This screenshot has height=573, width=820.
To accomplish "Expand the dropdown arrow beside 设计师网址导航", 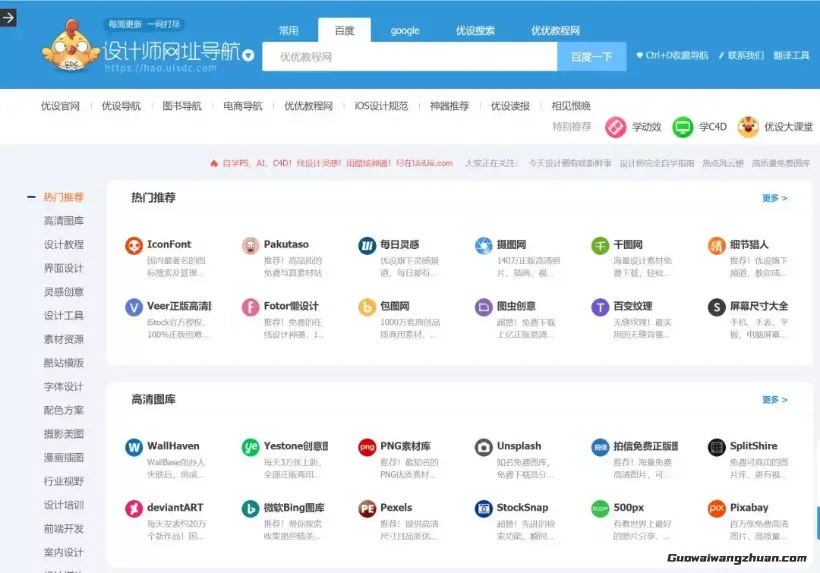I will 248,55.
